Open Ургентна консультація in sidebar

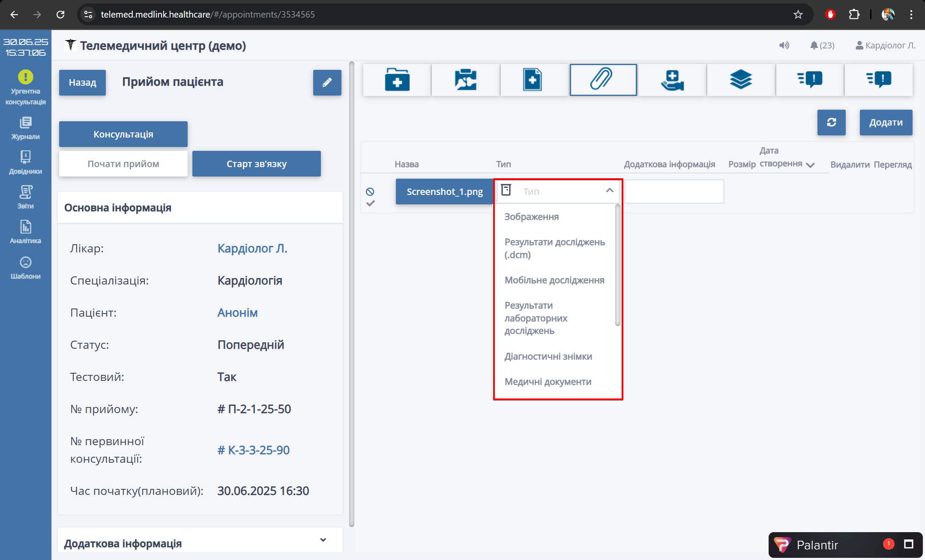click(26, 87)
